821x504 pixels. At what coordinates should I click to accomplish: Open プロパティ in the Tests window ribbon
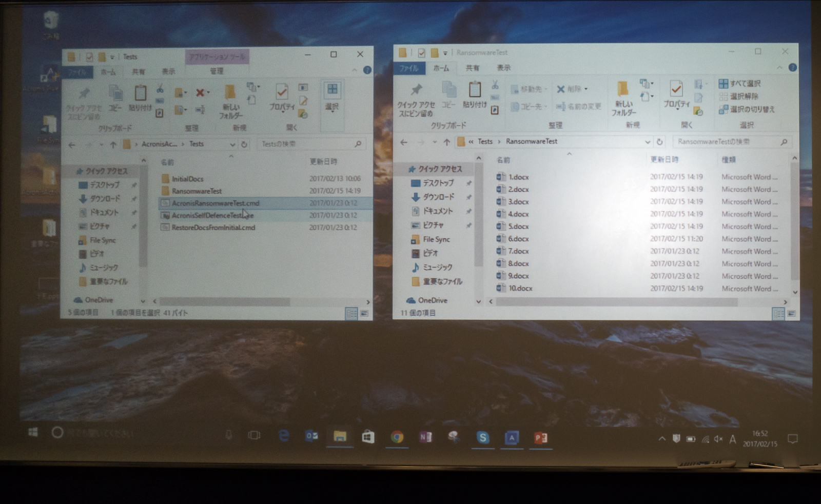pyautogui.click(x=282, y=97)
